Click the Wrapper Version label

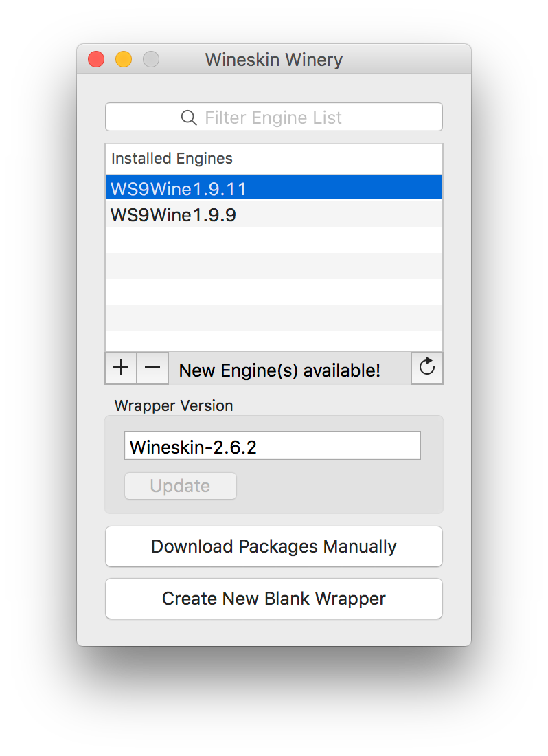tap(174, 406)
